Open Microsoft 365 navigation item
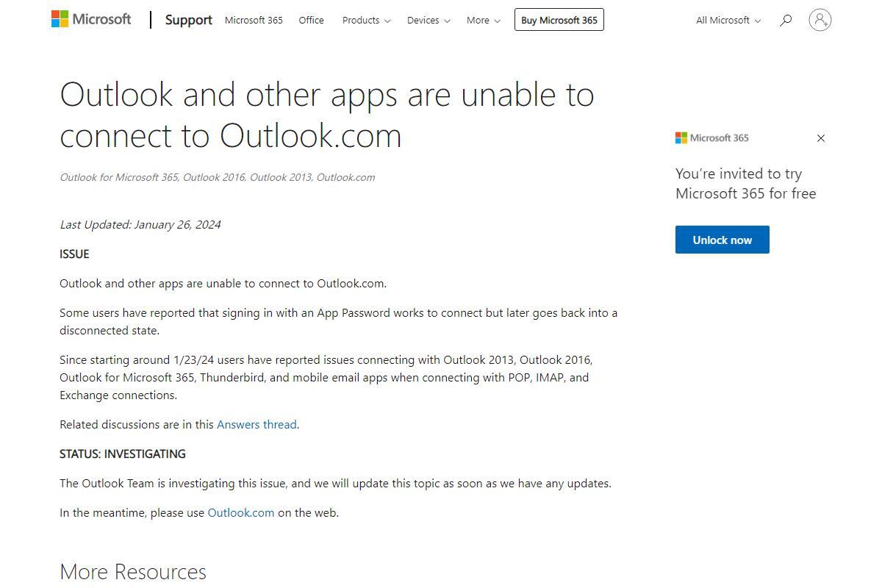This screenshot has width=882, height=588. (x=254, y=21)
